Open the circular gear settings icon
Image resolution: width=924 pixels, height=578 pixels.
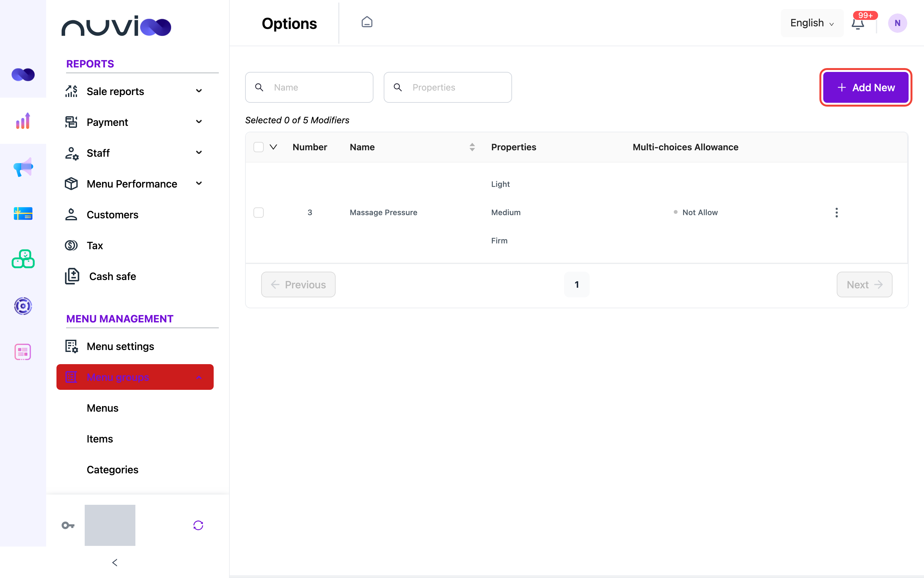[23, 306]
